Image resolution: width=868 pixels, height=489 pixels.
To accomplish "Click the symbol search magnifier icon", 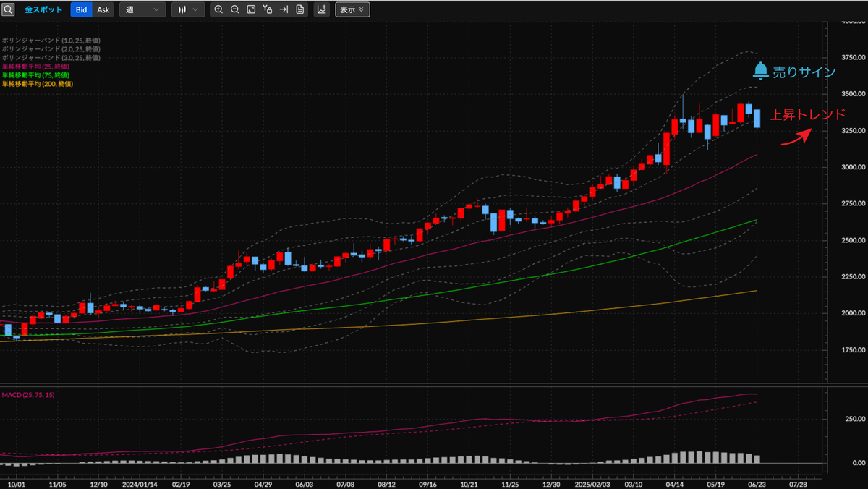I will coord(8,9).
